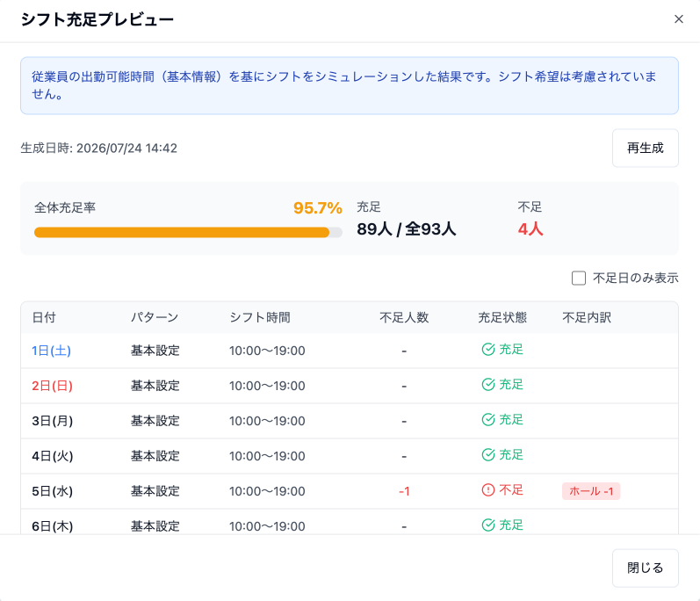
Task: Click the -1 shortage count for 5日(水)
Action: point(404,491)
